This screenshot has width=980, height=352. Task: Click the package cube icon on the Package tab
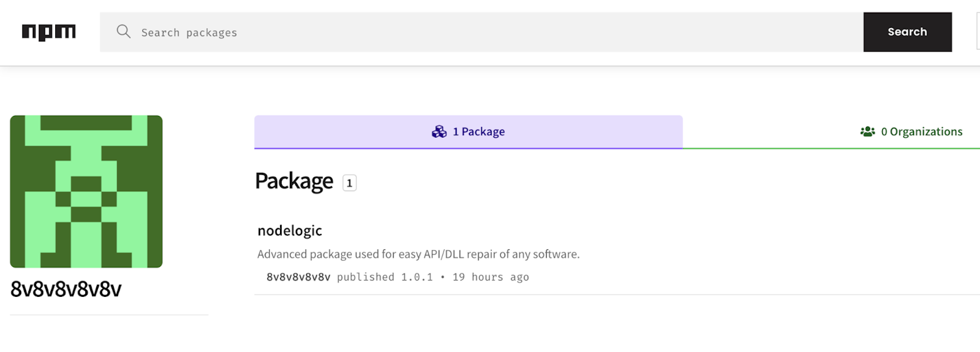click(x=438, y=131)
